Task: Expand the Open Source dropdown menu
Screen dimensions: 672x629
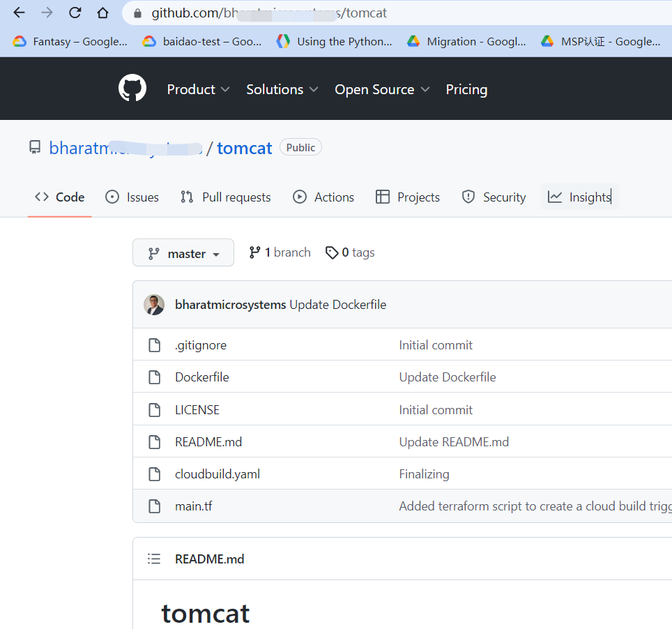Action: [x=382, y=89]
